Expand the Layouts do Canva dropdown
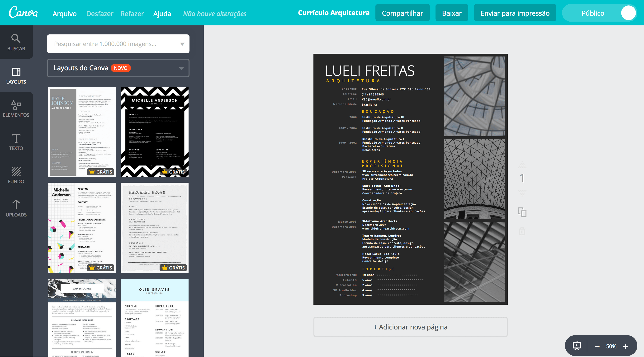Image resolution: width=644 pixels, height=357 pixels. click(118, 68)
